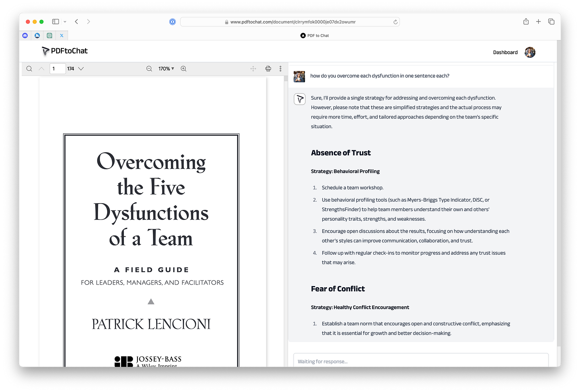Select the A FIELD GUIDE subtitle text
The width and height of the screenshot is (580, 392).
[151, 270]
